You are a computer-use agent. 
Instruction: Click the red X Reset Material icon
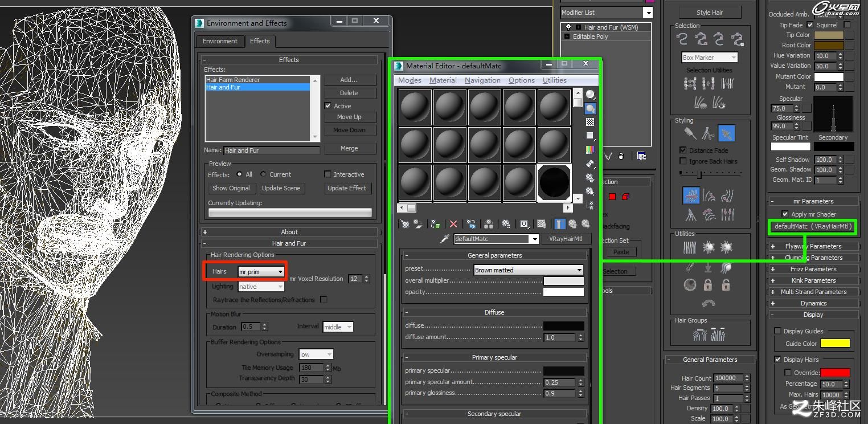pyautogui.click(x=453, y=224)
